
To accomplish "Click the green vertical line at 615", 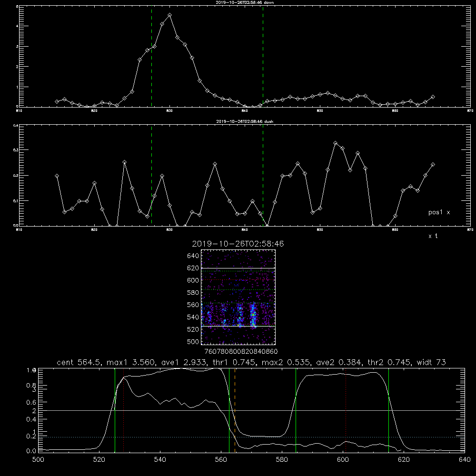I will [x=388, y=410].
